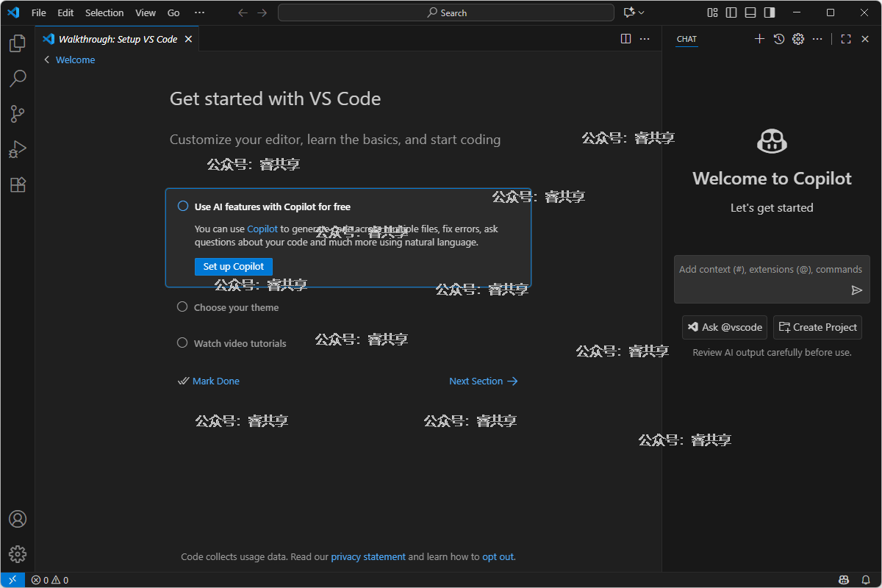
Task: Go forward using the title bar arrow
Action: (x=262, y=12)
